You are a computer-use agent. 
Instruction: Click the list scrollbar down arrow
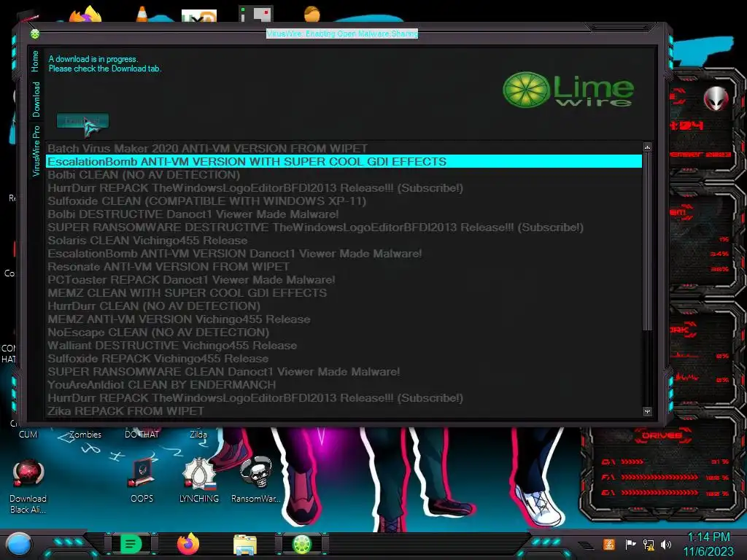pos(647,411)
